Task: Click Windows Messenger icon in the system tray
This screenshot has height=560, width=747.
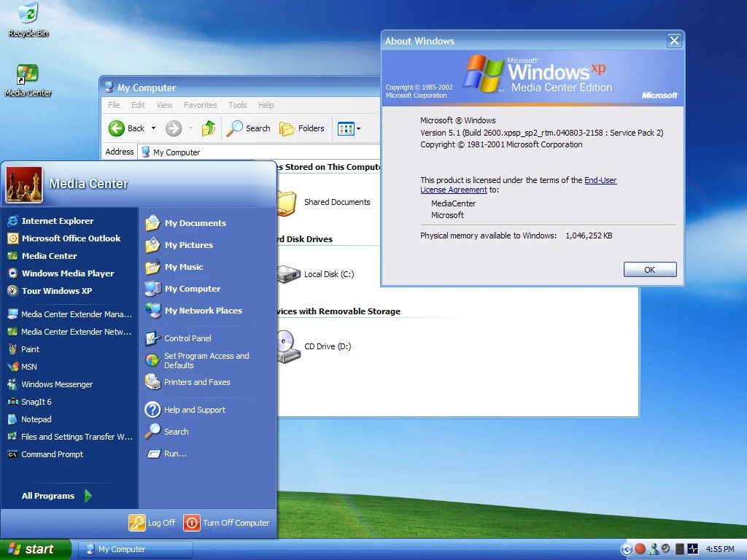Action: (654, 548)
